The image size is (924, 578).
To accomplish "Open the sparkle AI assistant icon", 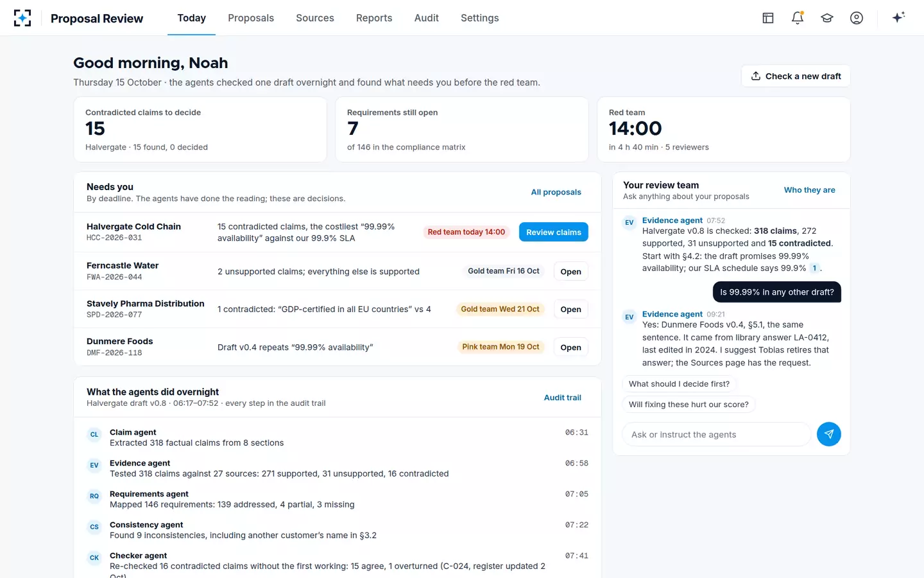I will tap(898, 17).
